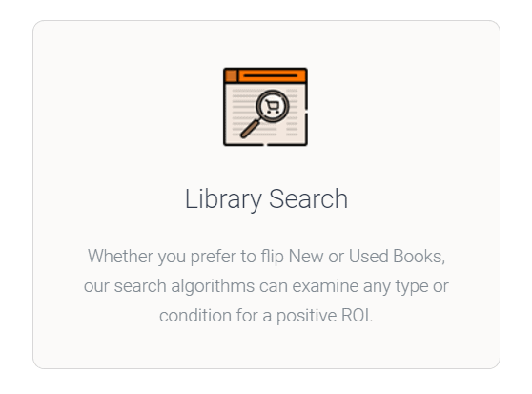Click the magnifying glass lens in the icon

(273, 106)
